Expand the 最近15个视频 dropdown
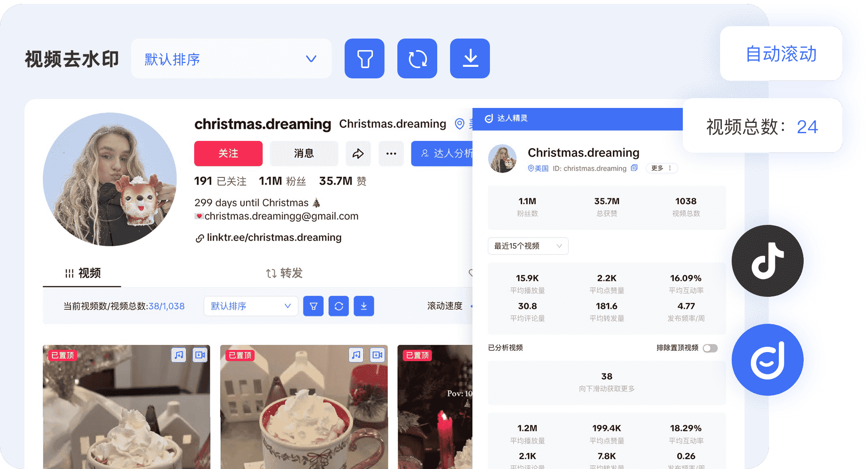 528,246
